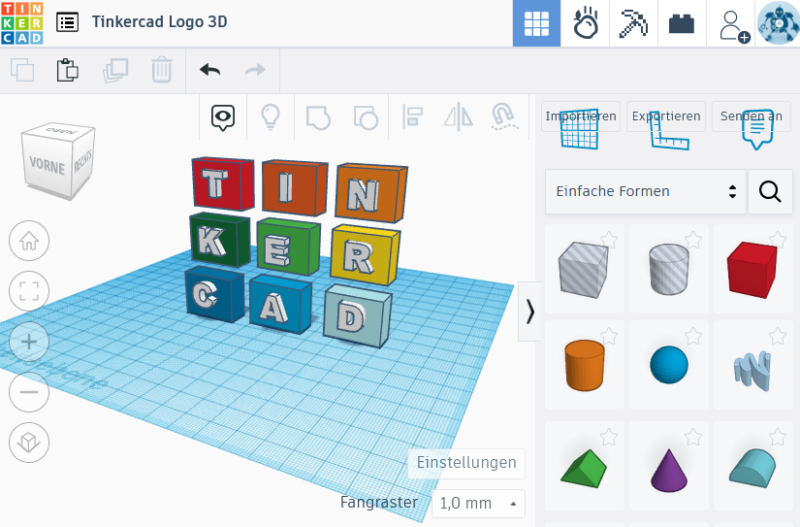This screenshot has height=527, width=800.
Task: Click the design title Tinkercad Logo 3D
Action: [x=160, y=22]
